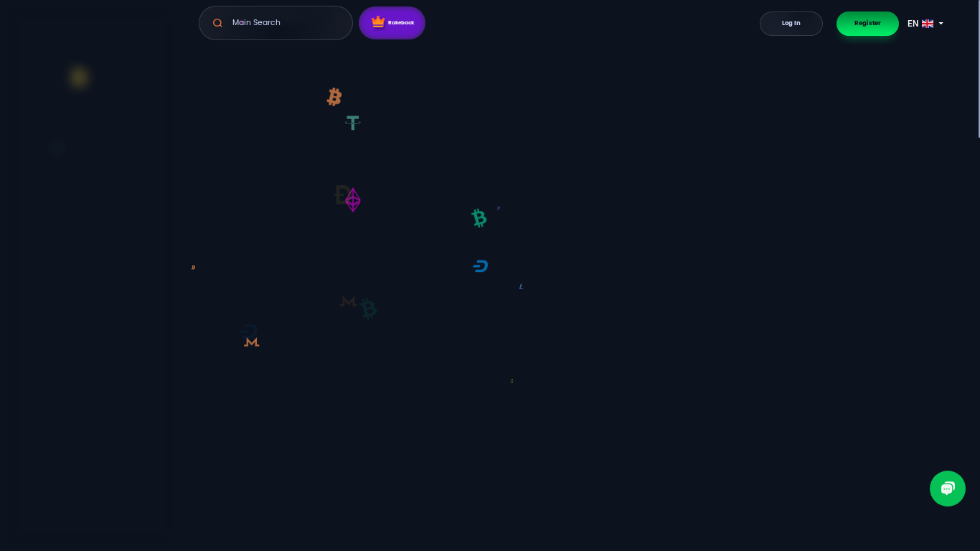Screen dimensions: 980x551
Task: Click the magnifier icon in Main Search
Action: point(217,23)
